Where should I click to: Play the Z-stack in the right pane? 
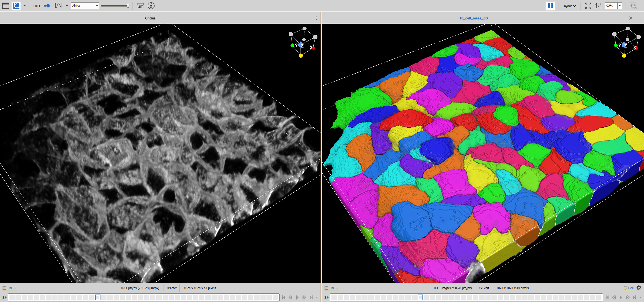(x=621, y=297)
